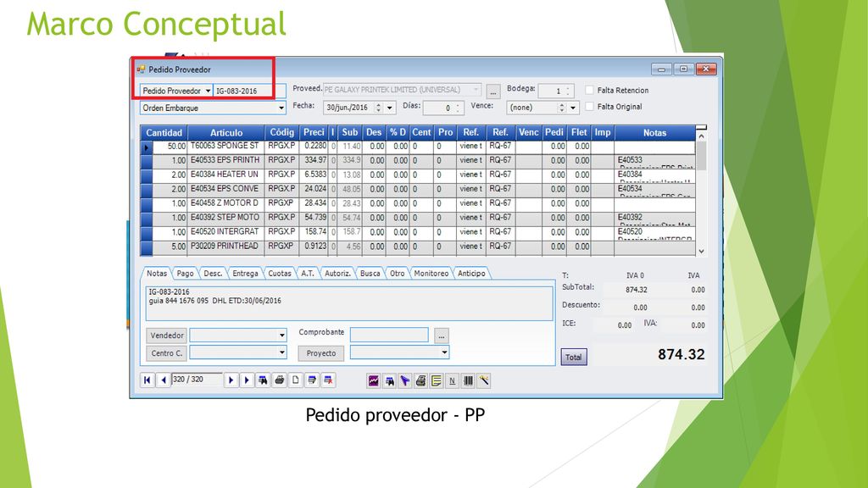Viewport: 868px width, 488px height.
Task: Switch to the Autoriz. tab
Action: [x=337, y=274]
